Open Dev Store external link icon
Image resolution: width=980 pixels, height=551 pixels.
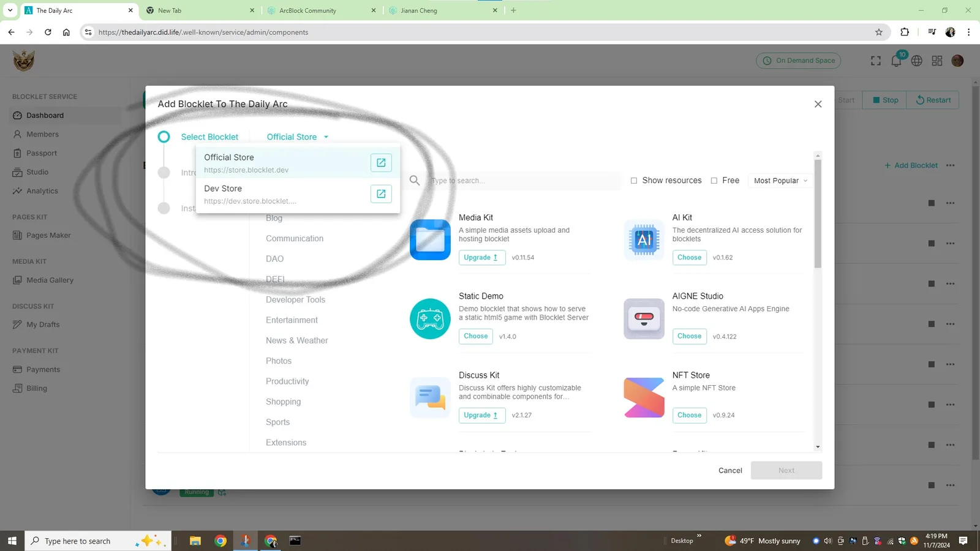[381, 194]
